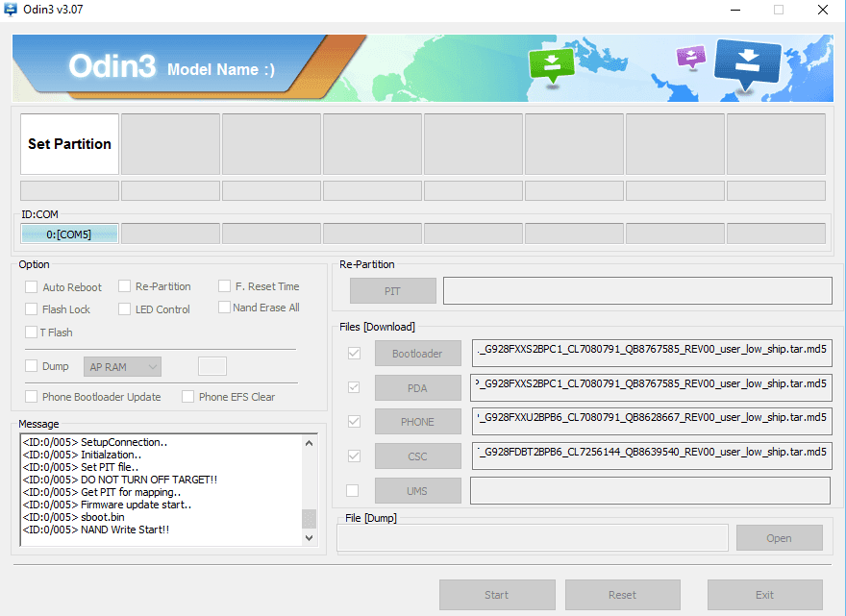
Task: Click message log scroll up arrow
Action: 309,443
